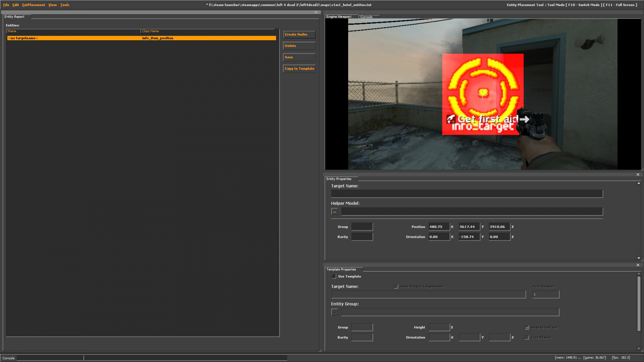This screenshot has height=362, width=644.
Task: Click the scroll-up arrow on Template Properties
Action: pyautogui.click(x=638, y=274)
